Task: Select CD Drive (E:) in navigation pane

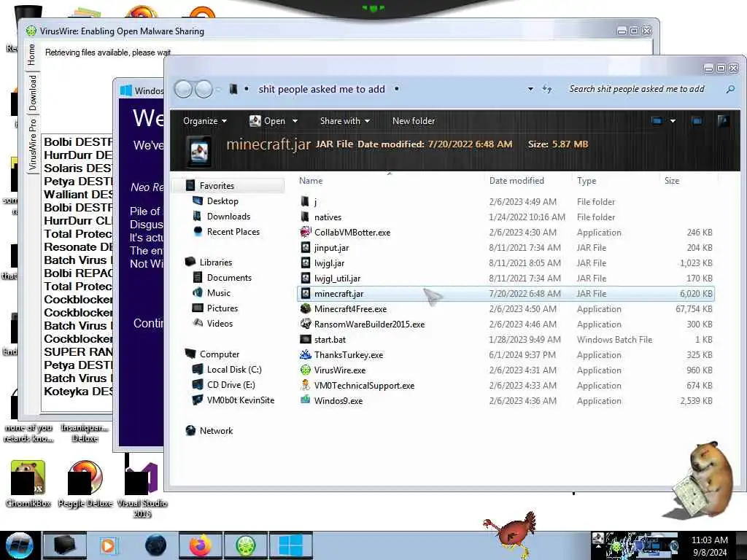Action: pyautogui.click(x=231, y=385)
